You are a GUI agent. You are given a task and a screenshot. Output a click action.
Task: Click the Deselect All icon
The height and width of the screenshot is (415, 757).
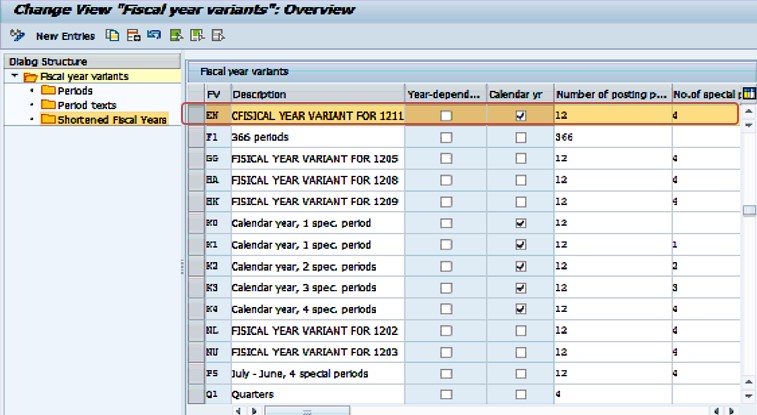[218, 35]
